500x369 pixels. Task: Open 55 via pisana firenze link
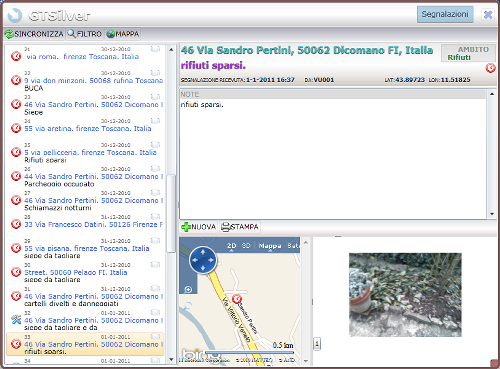click(x=87, y=249)
